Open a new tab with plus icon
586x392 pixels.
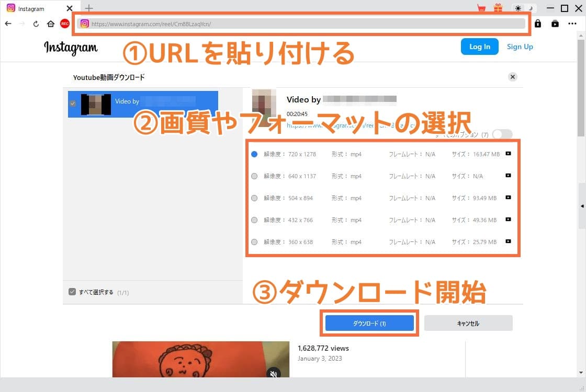click(88, 8)
